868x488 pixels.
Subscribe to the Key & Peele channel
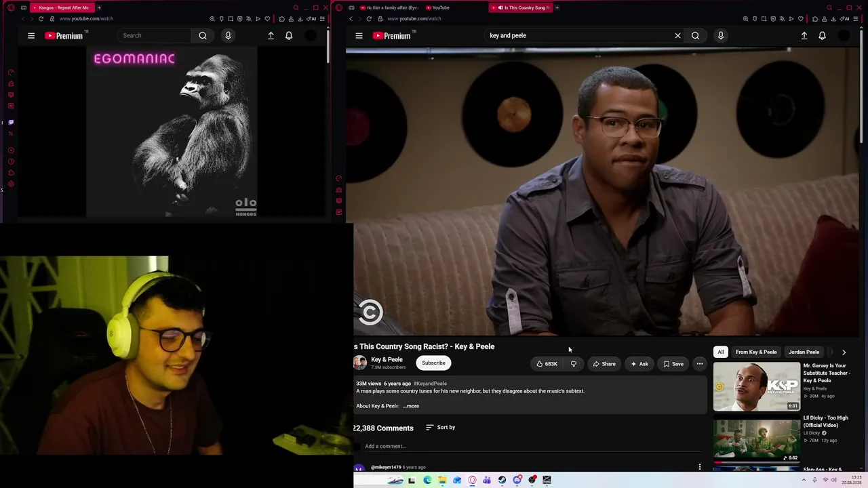433,363
